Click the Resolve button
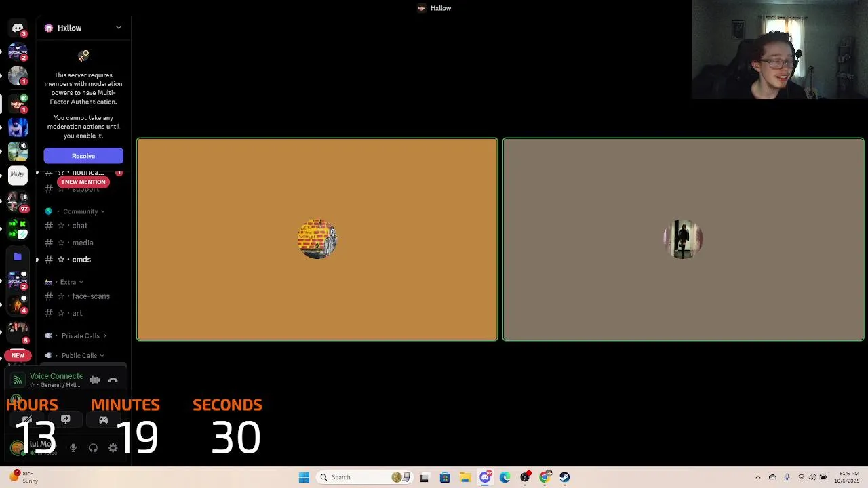Viewport: 868px width, 488px height. click(x=83, y=156)
